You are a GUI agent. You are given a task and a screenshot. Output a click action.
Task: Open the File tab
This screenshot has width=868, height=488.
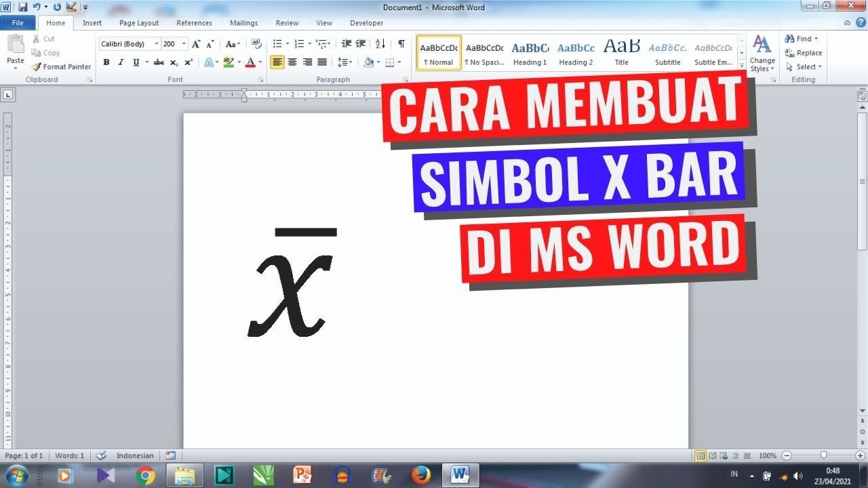click(x=18, y=23)
